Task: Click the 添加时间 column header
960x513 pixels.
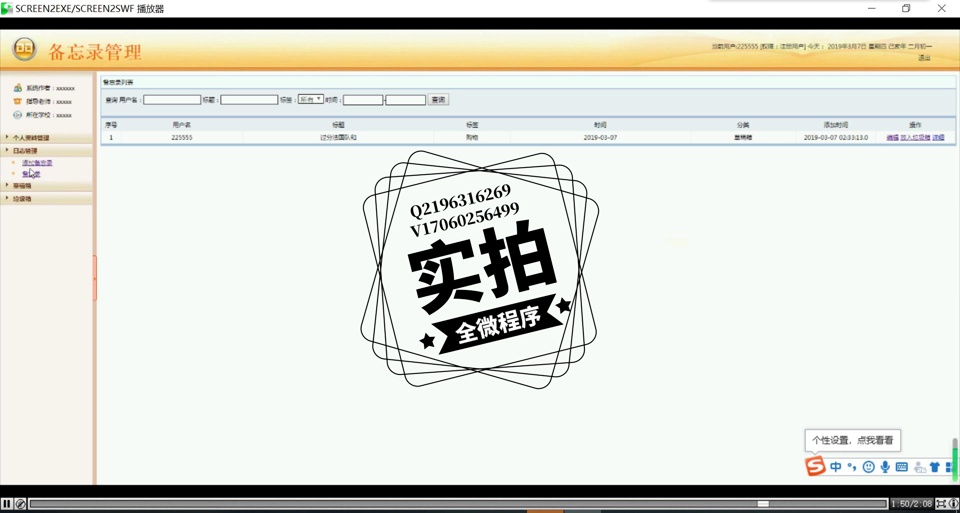Action: 836,124
